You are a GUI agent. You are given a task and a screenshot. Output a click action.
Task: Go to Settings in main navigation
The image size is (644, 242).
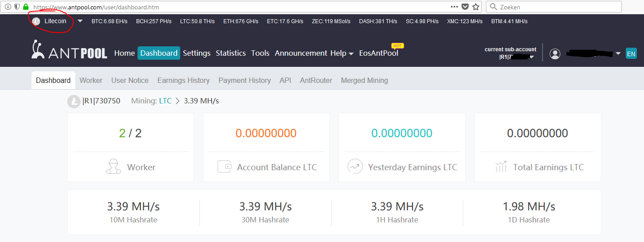[197, 53]
